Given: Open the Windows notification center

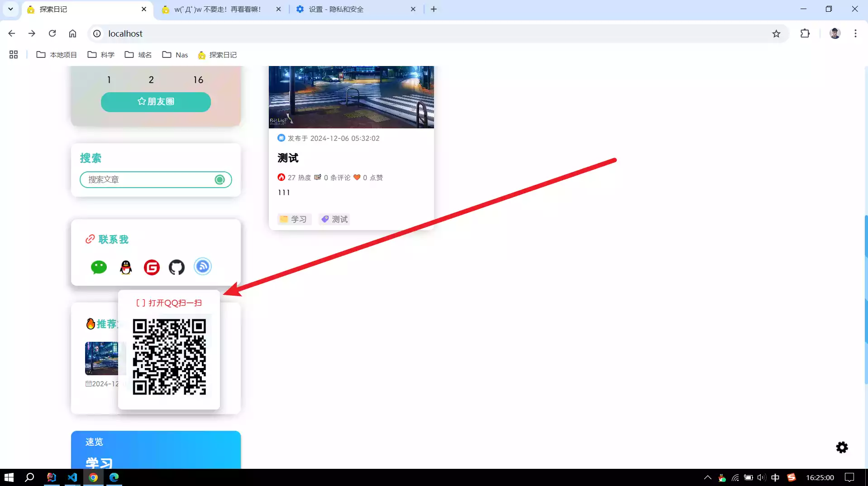Looking at the screenshot, I should pyautogui.click(x=849, y=477).
